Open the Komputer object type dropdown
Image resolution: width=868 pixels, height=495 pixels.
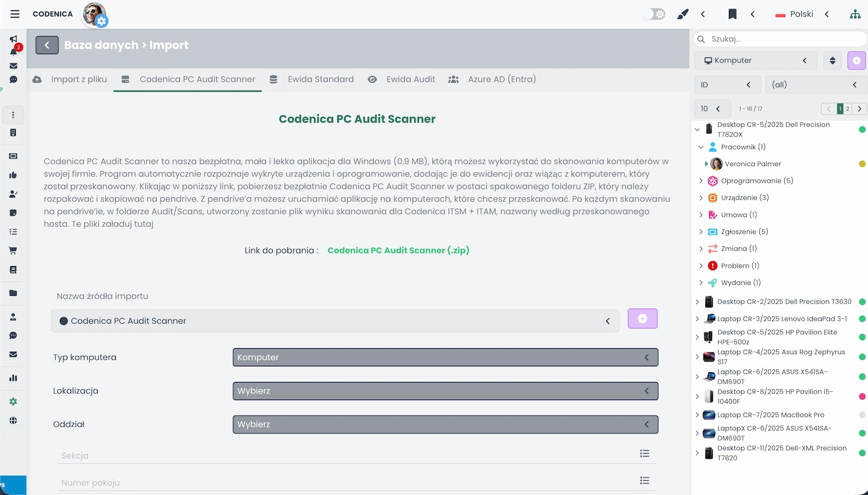755,60
